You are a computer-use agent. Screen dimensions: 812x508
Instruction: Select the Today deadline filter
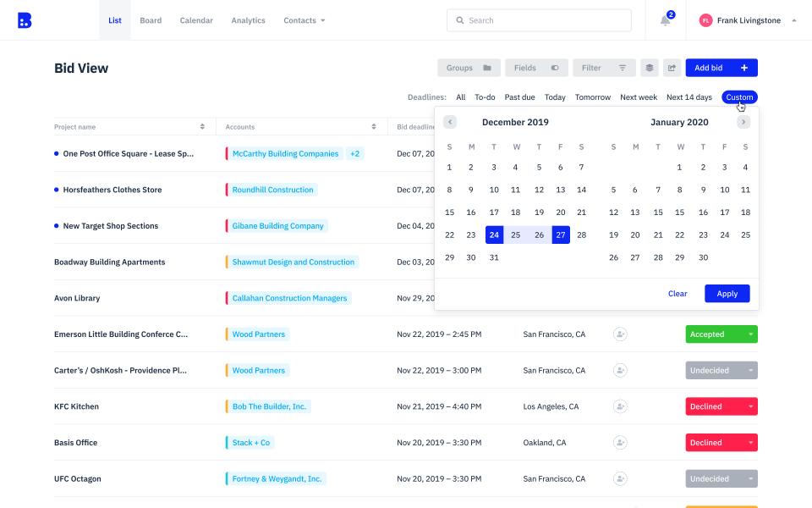point(555,97)
